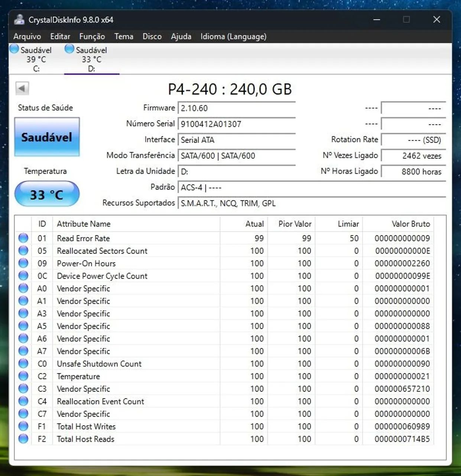Click the status orb in row A6

pyautogui.click(x=23, y=338)
